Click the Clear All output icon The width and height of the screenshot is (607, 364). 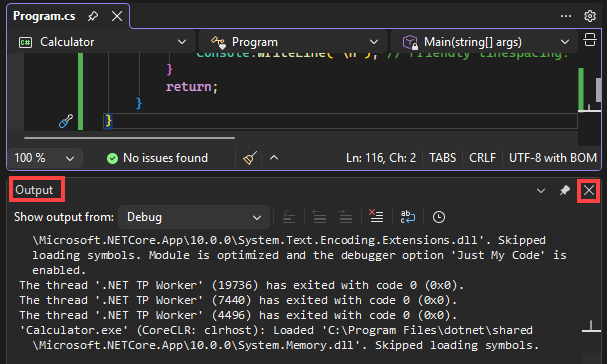[x=376, y=216]
